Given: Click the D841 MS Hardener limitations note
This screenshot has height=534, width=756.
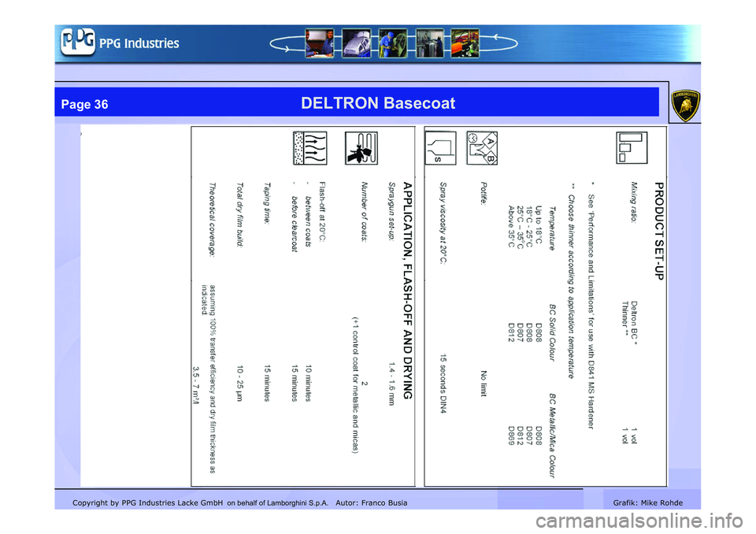Looking at the screenshot, I should 591,312.
